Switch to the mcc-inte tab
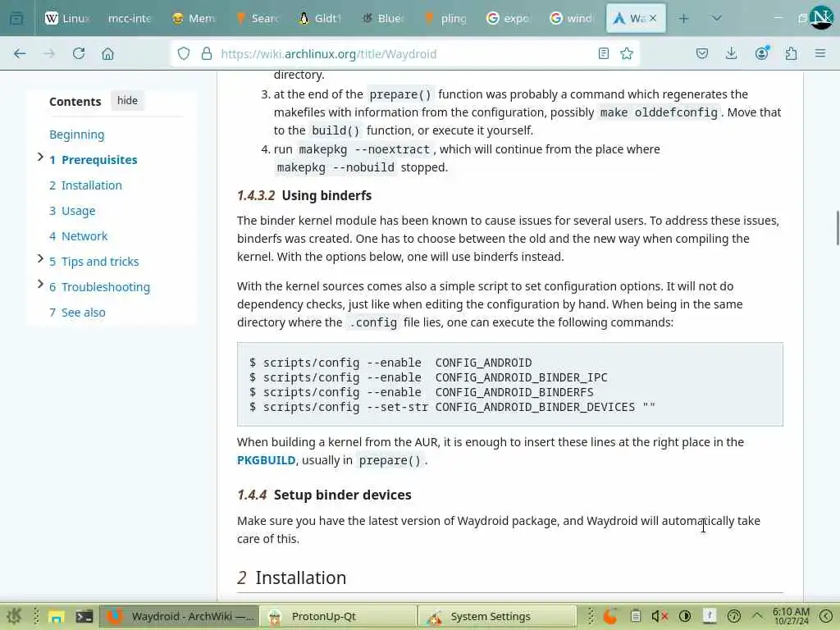840x630 pixels. [x=130, y=19]
